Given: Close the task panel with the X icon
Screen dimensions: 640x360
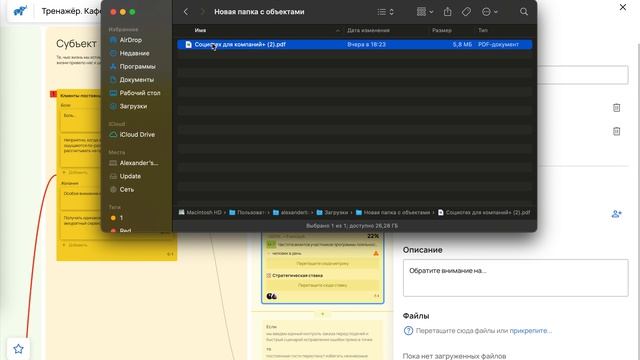Looking at the screenshot, I should pos(622,7).
